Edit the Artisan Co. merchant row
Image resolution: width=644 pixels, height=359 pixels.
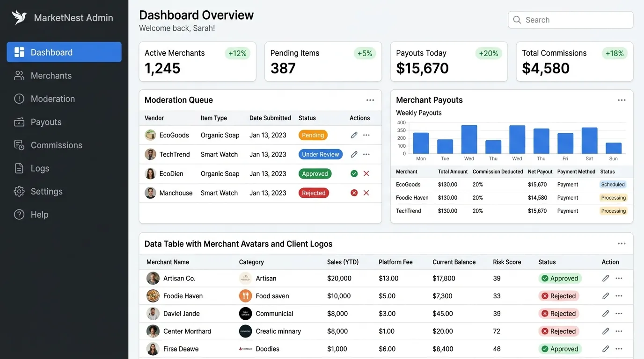click(606, 278)
